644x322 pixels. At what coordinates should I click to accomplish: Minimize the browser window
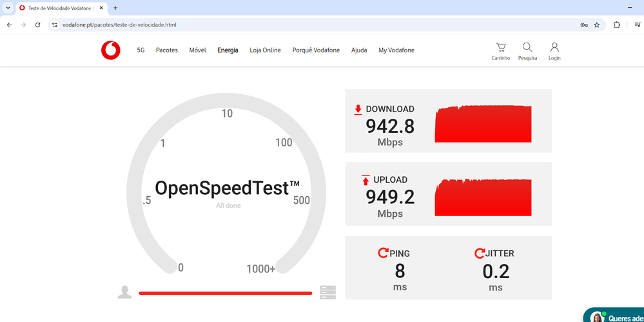pos(630,8)
